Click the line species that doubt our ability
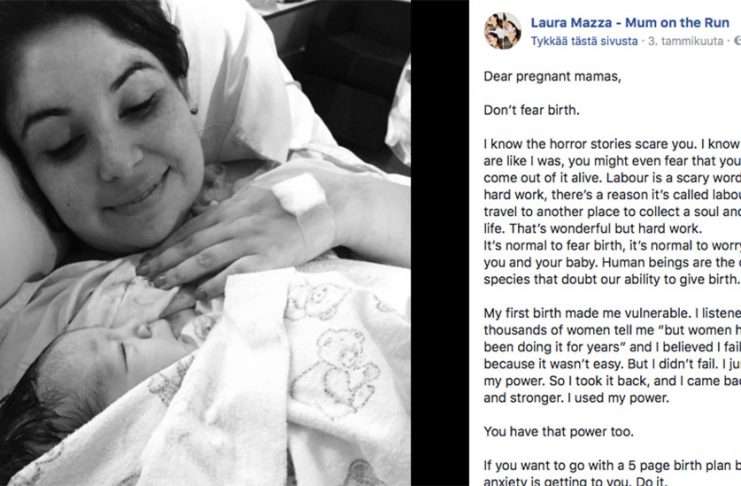 612,279
